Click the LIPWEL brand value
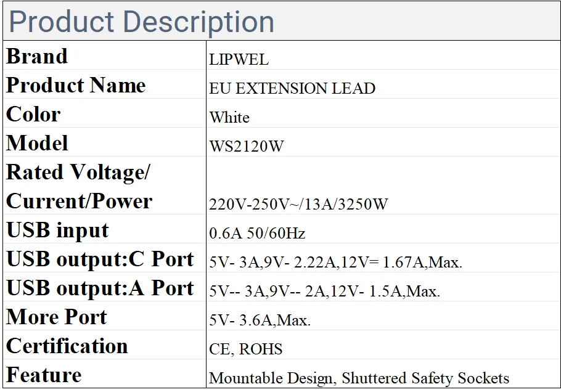The width and height of the screenshot is (561, 392). [x=239, y=60]
